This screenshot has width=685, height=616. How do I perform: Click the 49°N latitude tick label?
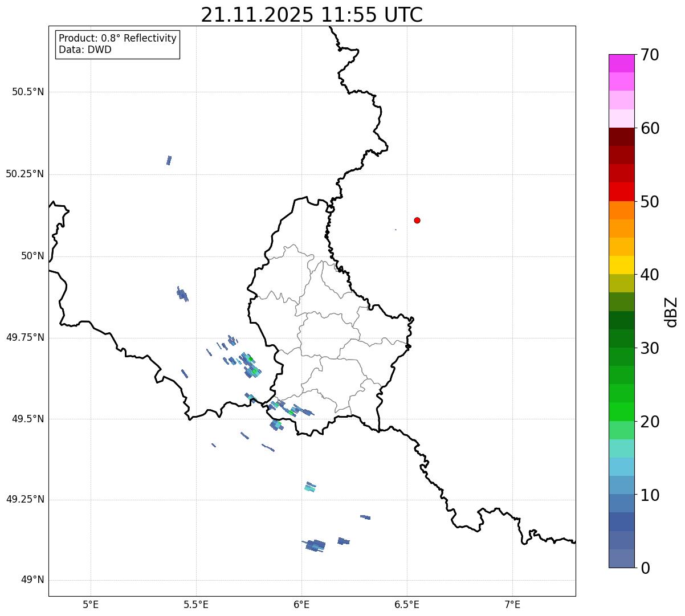coord(32,580)
